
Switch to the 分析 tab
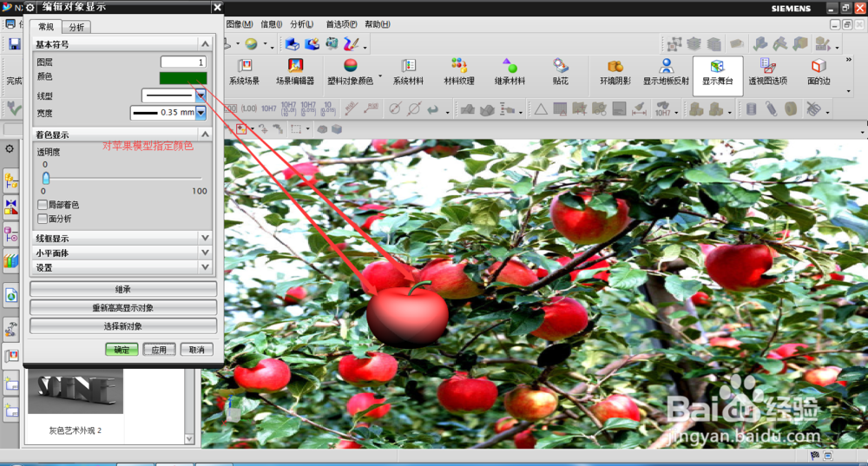76,27
